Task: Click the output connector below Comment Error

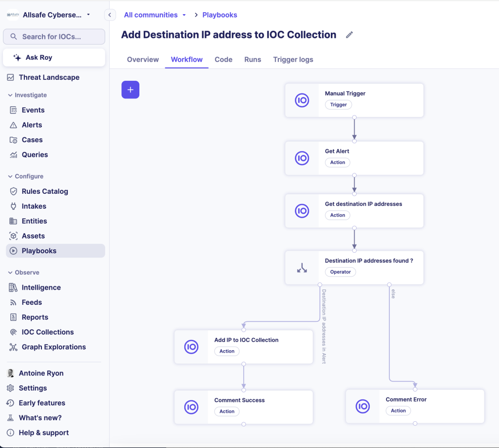Action: (x=415, y=424)
